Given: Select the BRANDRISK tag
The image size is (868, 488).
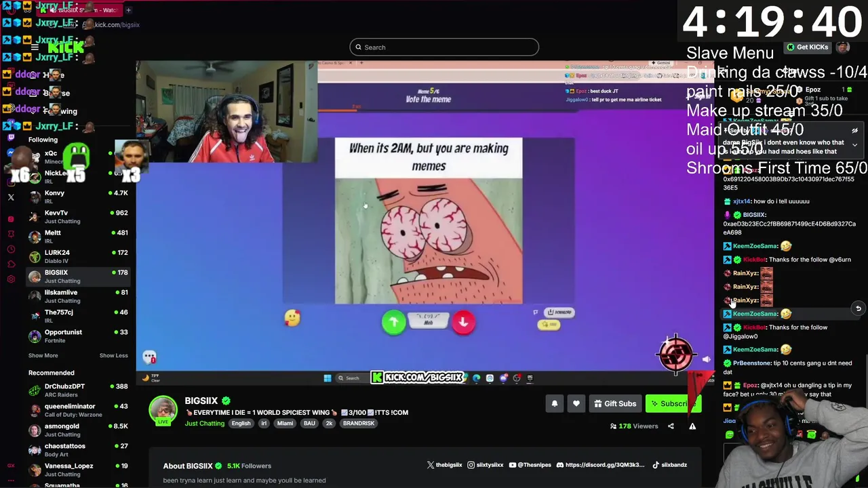Looking at the screenshot, I should 359,424.
